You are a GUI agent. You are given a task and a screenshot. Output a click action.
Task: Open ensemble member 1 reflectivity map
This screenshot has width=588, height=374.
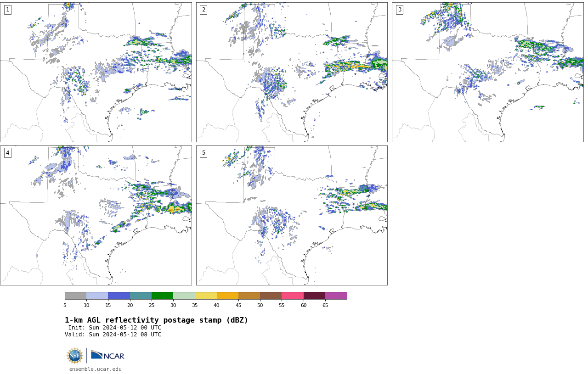coord(96,72)
